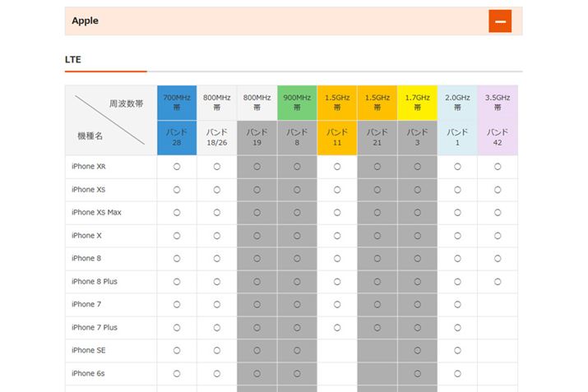Click the orange Band 11 subheader cell
The image size is (588, 392).
[336, 137]
